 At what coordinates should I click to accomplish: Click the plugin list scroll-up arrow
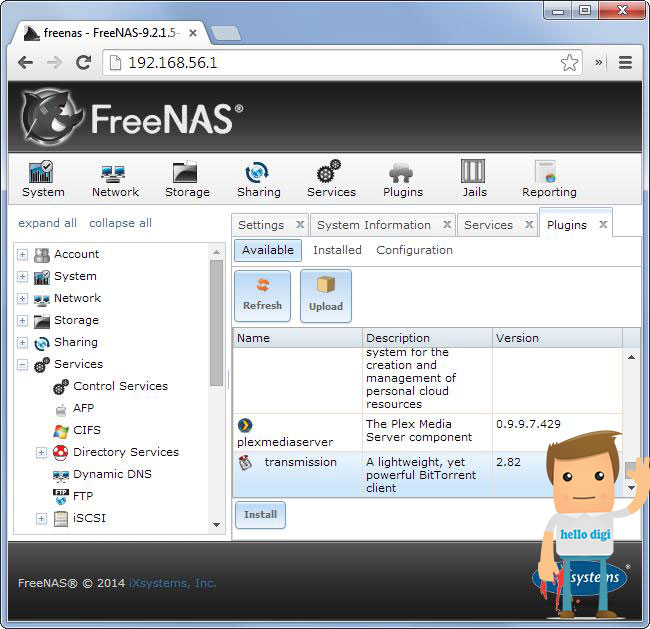pos(631,357)
